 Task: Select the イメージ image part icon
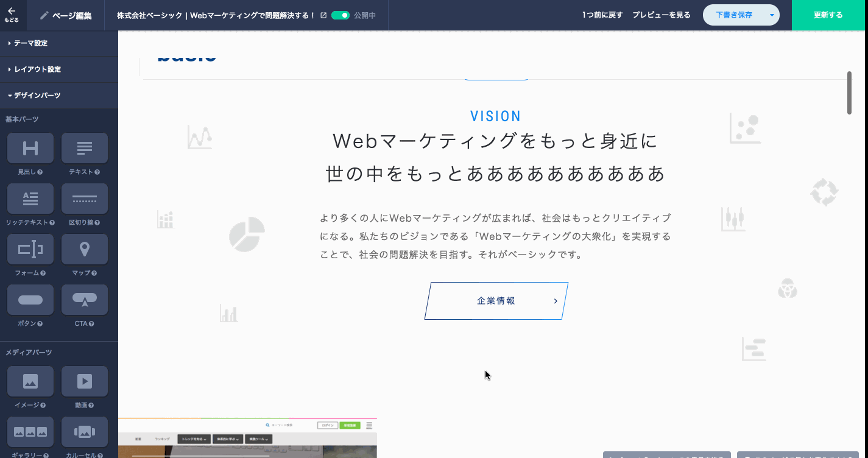pos(30,381)
